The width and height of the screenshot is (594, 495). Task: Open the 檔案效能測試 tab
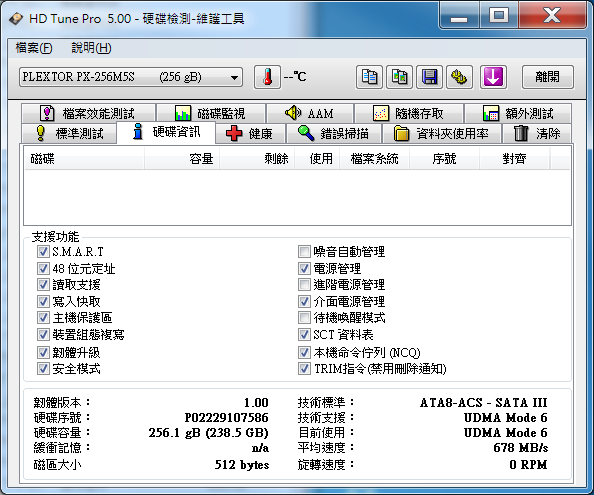(x=88, y=113)
